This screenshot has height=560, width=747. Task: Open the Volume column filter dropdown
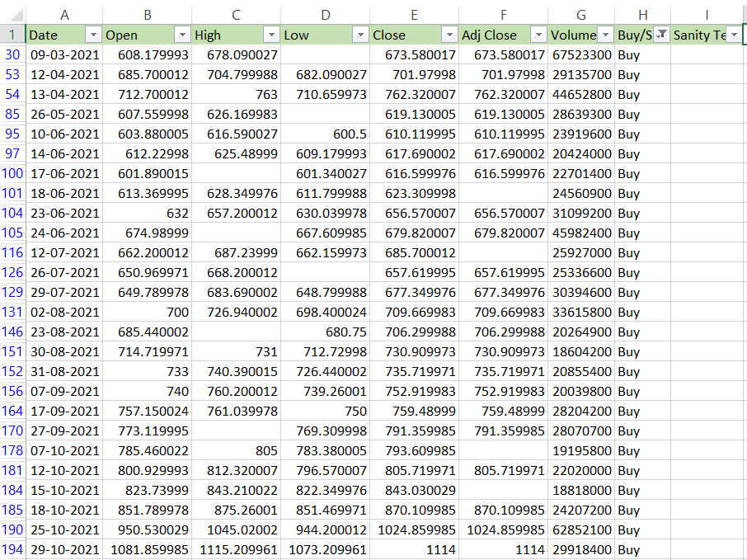605,35
